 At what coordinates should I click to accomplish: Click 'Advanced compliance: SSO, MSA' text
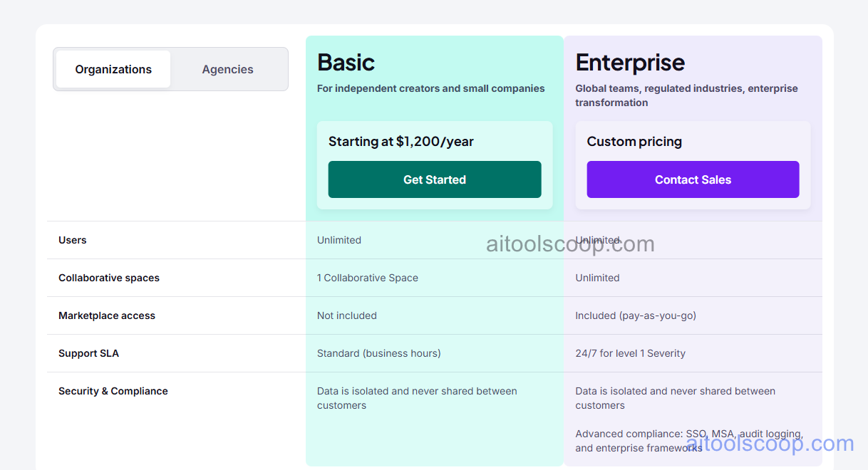[689, 441]
